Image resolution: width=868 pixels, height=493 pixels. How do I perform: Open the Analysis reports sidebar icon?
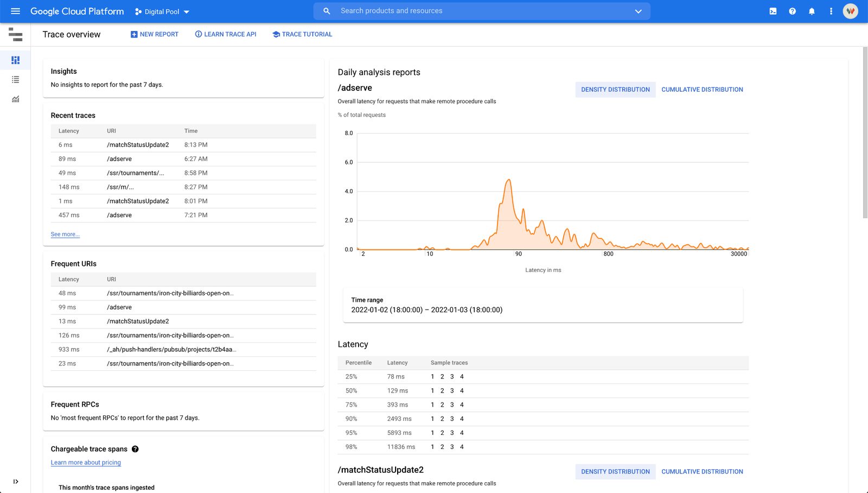16,99
